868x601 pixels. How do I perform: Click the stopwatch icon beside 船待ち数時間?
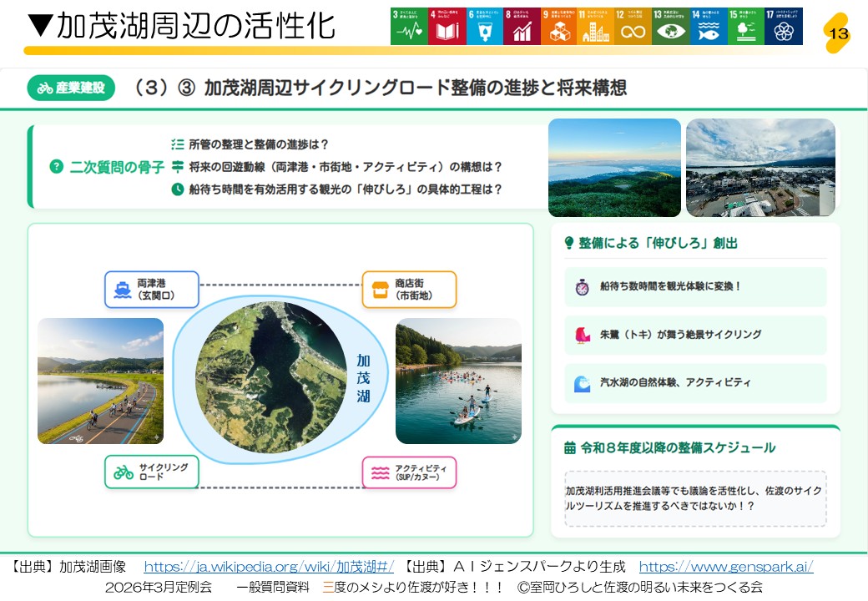[582, 287]
